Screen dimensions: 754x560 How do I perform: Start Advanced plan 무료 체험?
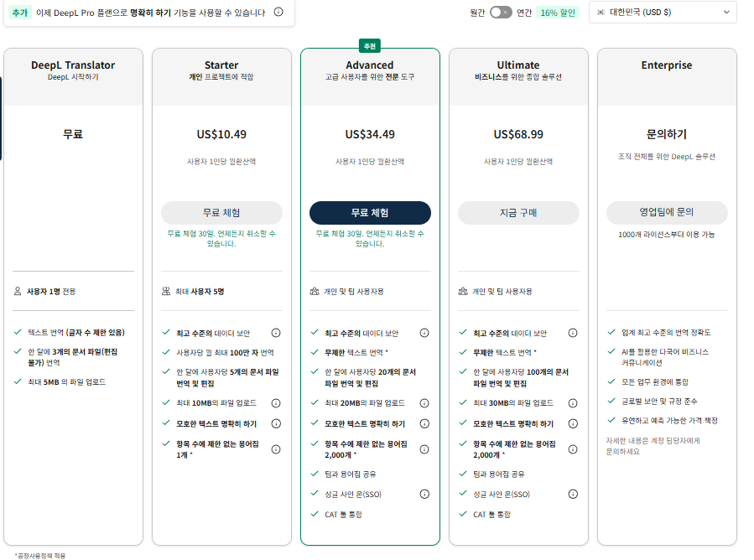pyautogui.click(x=370, y=213)
